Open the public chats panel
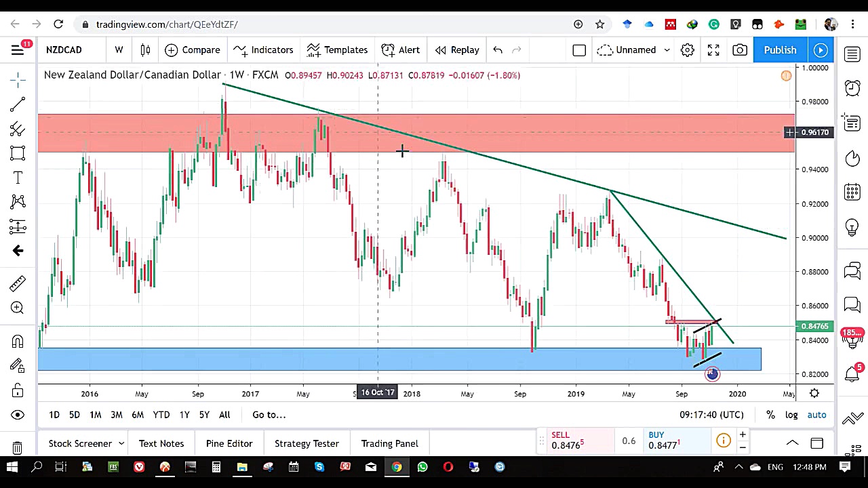This screenshot has width=868, height=488. point(852,271)
